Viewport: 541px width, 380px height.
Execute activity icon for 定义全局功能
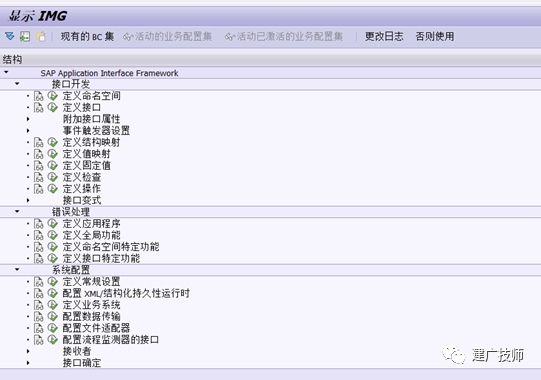click(52, 235)
